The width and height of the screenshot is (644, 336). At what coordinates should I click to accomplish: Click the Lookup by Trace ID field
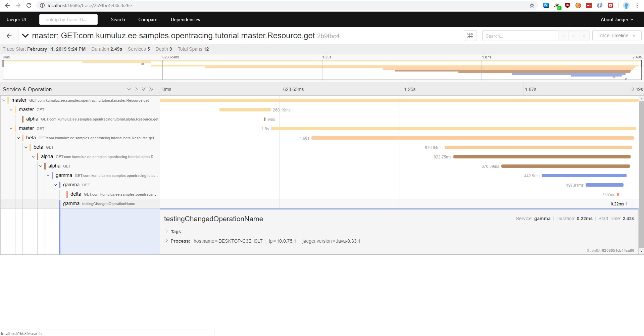(68, 19)
